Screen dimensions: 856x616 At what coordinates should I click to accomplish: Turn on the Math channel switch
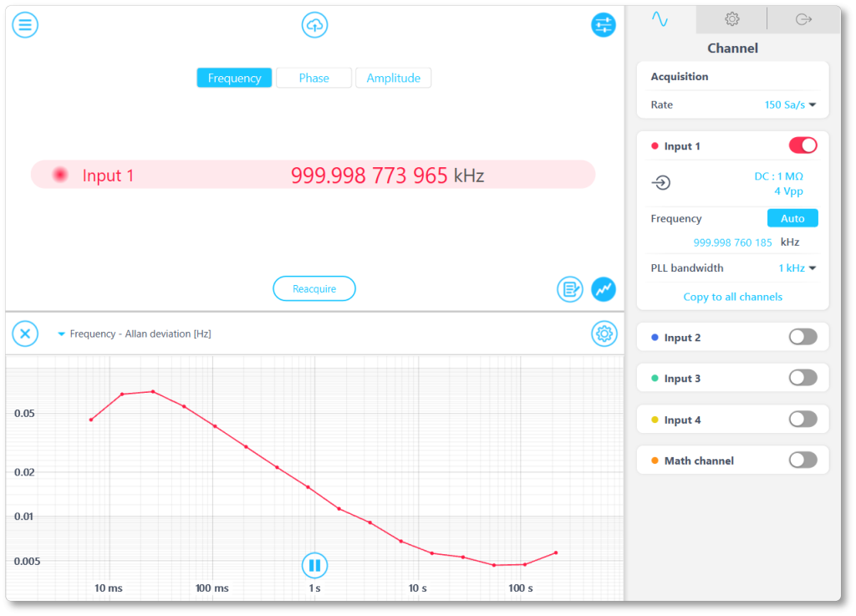coord(802,460)
